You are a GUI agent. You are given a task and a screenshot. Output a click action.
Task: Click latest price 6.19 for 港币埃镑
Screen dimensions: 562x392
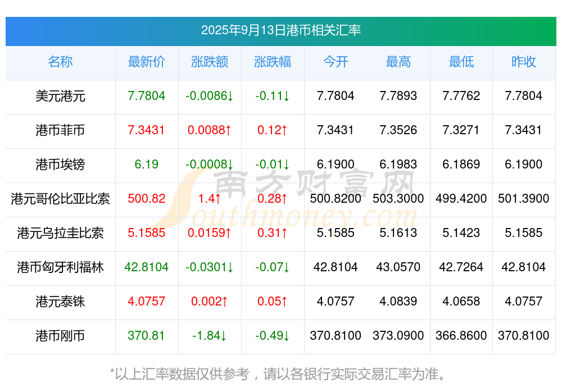146,164
